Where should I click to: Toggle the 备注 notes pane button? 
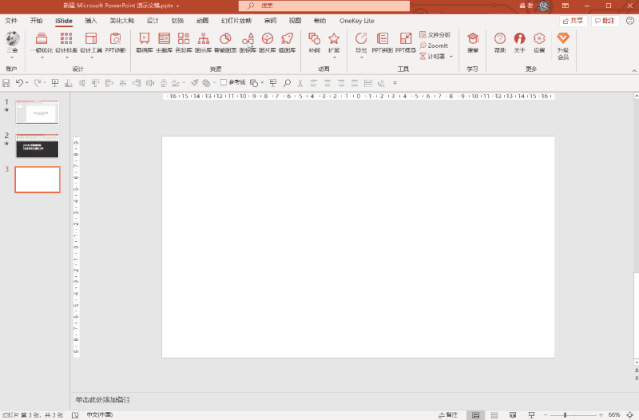pos(448,415)
